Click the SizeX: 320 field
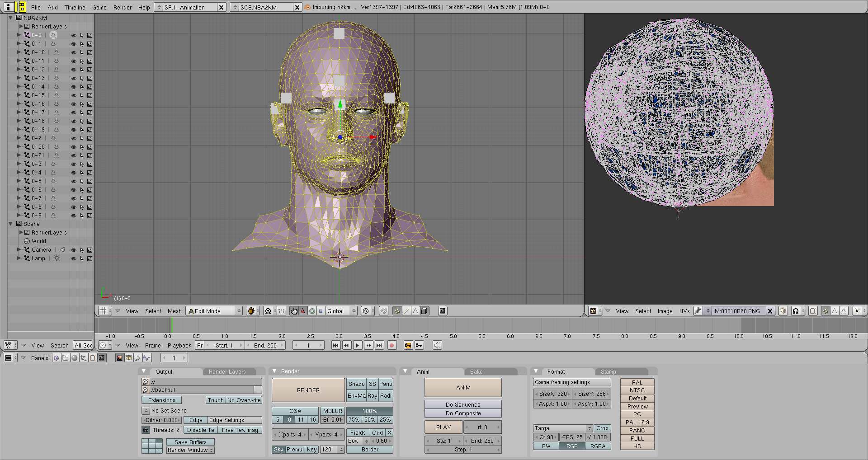This screenshot has height=460, width=868. (552, 394)
